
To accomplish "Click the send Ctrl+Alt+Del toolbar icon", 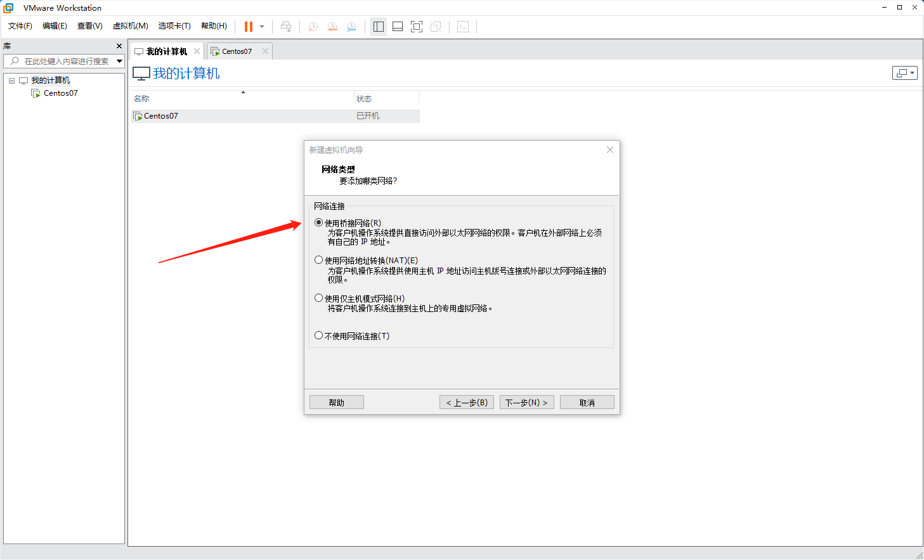I will (x=286, y=27).
